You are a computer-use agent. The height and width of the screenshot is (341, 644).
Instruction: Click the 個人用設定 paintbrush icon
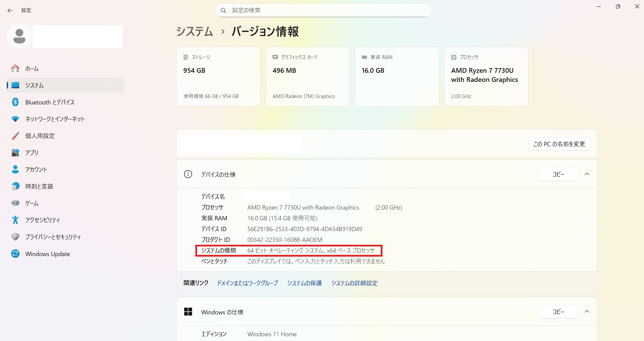tap(15, 136)
